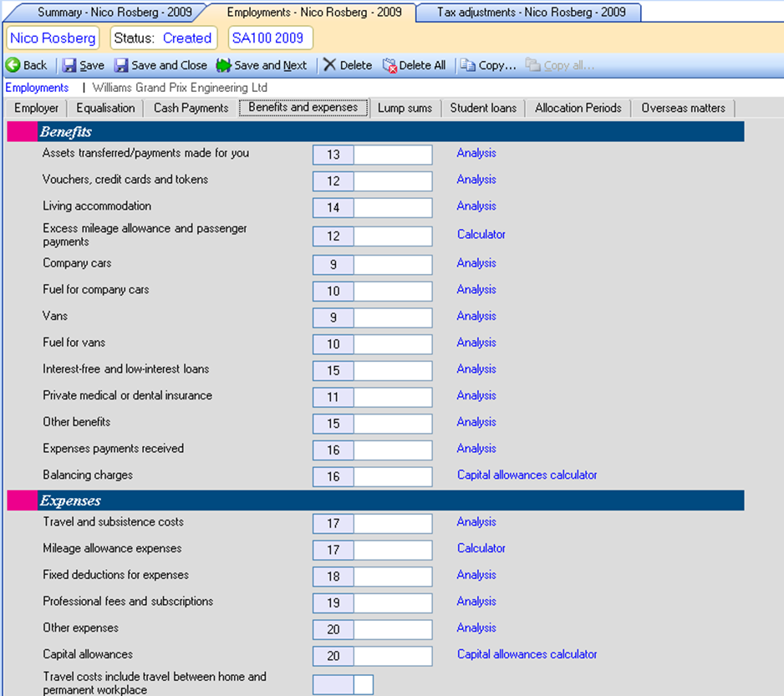Click the Mileage allowance expenses input field
Image resolution: width=784 pixels, height=696 pixels.
click(393, 551)
